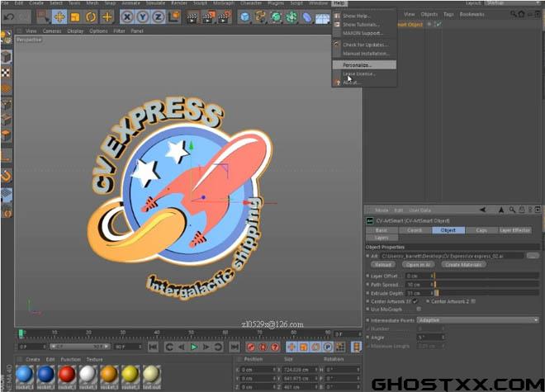Select the Rotate tool in top toolbar
This screenshot has width=545, height=392.
pyautogui.click(x=91, y=17)
